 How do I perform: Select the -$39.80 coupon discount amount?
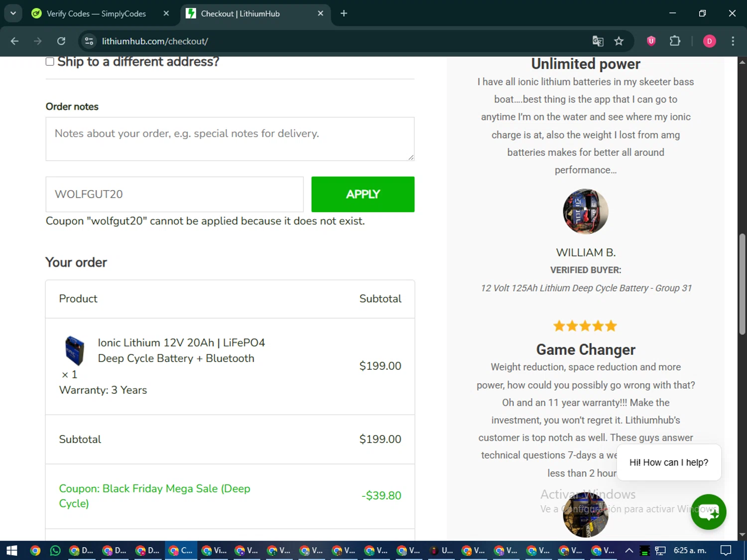point(381,496)
